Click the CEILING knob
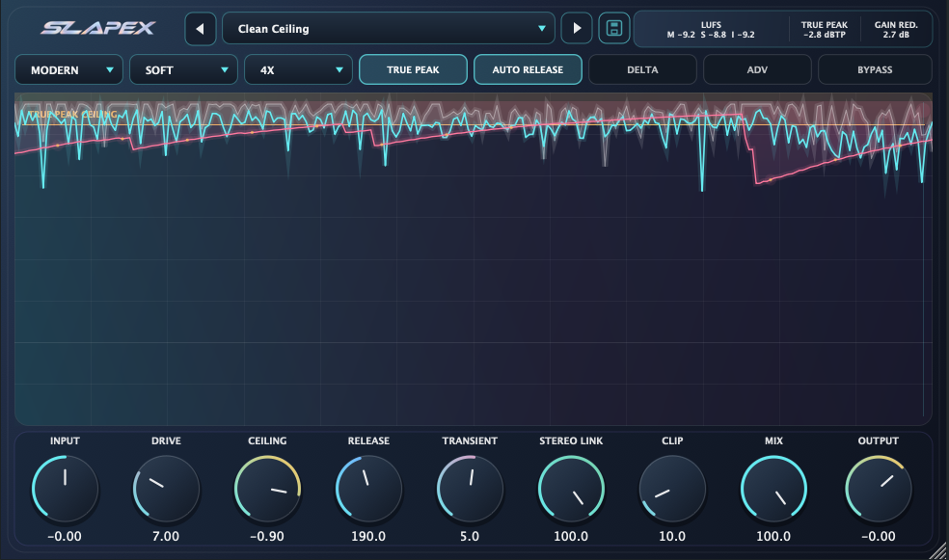Image resolution: width=949 pixels, height=560 pixels. pos(267,489)
